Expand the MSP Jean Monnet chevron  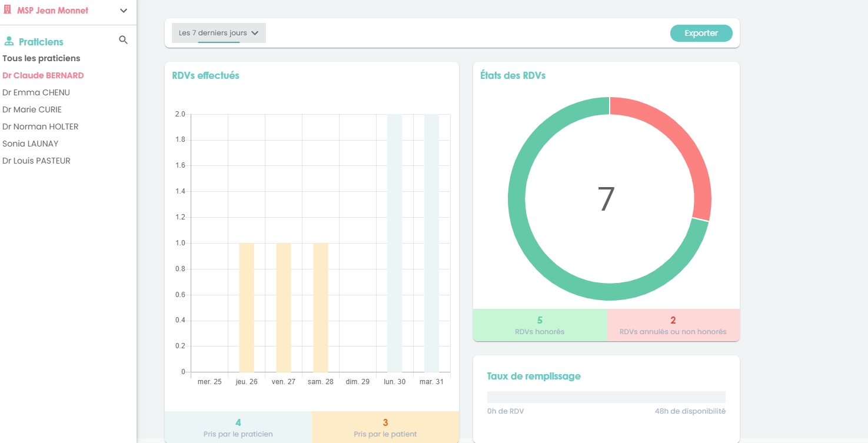[x=124, y=11]
